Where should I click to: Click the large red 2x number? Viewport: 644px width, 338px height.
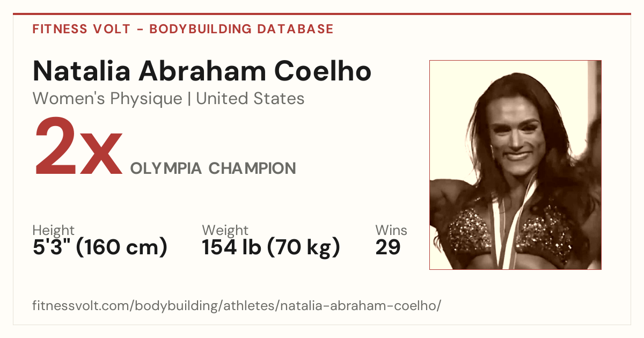[x=78, y=149]
